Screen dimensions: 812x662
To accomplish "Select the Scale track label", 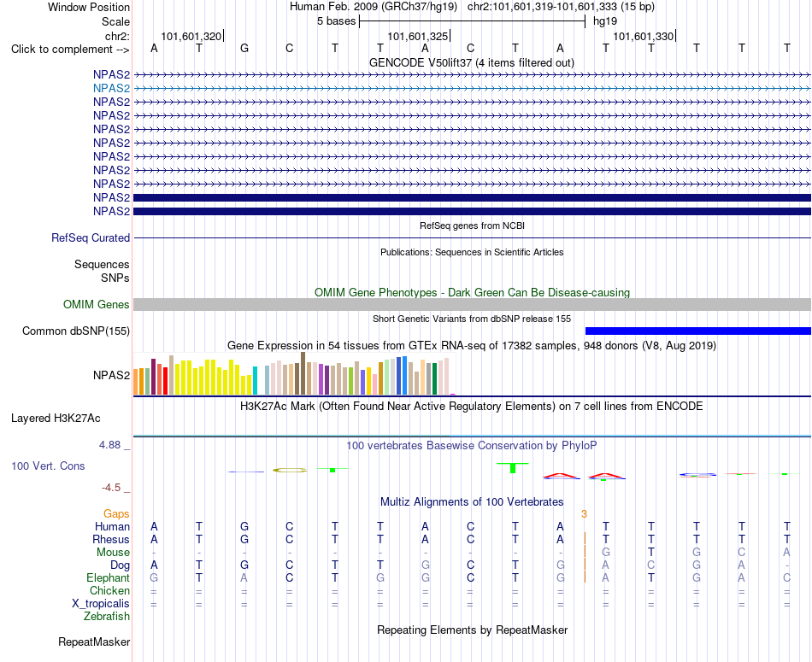I will coord(115,21).
